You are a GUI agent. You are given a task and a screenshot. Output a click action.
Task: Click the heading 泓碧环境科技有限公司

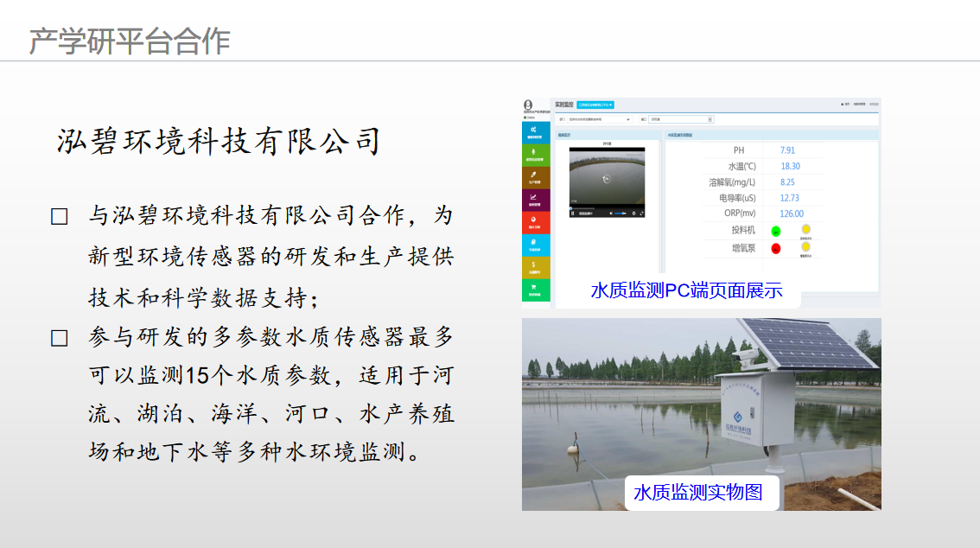pyautogui.click(x=219, y=141)
